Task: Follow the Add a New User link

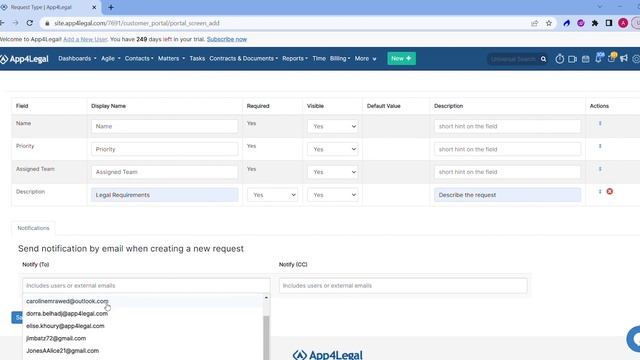Action: 85,40
